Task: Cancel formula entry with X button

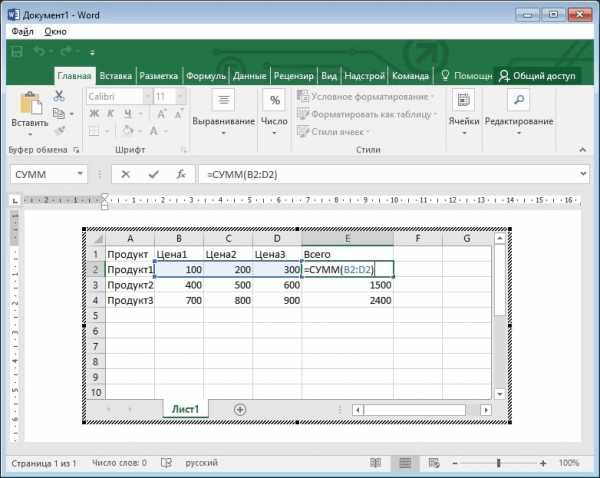Action: 126,175
